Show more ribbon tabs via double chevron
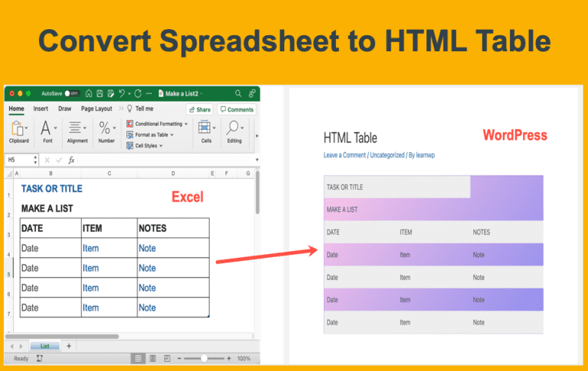The image size is (588, 371). pos(121,109)
